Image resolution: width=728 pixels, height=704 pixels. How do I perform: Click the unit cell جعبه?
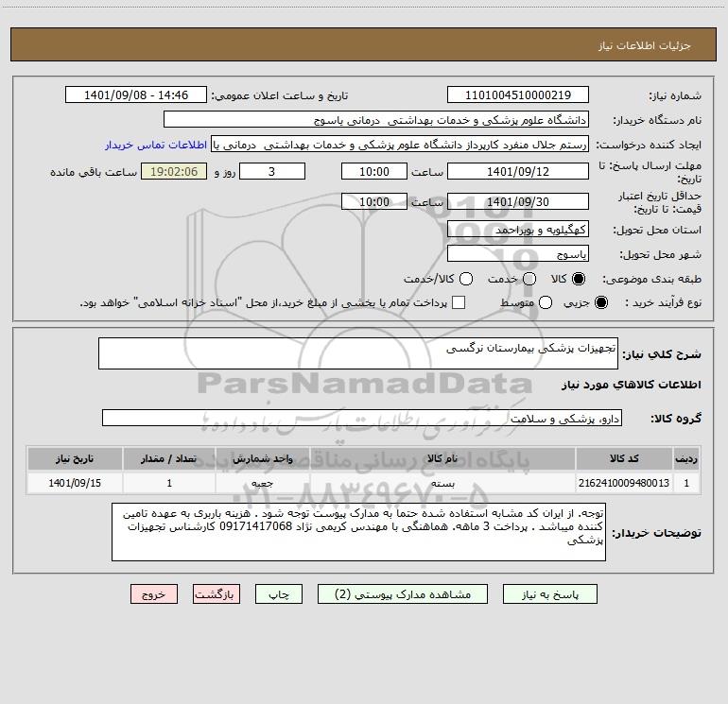[262, 483]
